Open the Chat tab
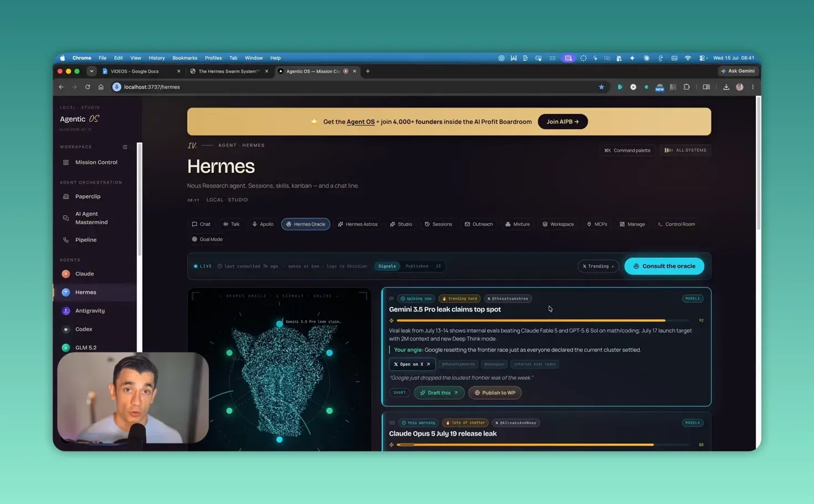 pyautogui.click(x=201, y=224)
